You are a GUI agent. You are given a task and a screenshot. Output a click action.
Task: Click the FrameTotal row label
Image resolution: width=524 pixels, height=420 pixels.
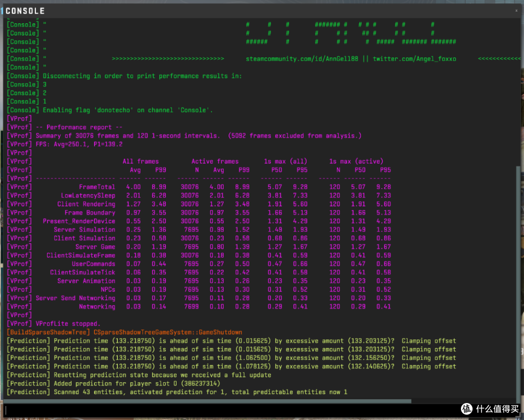[97, 187]
